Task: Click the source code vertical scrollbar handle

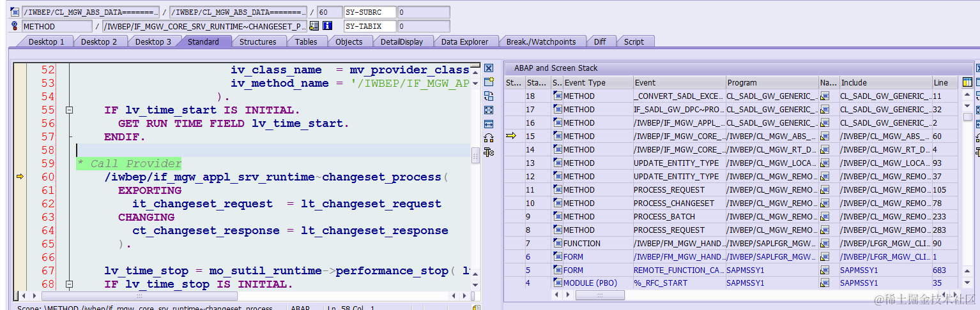Action: tap(475, 155)
